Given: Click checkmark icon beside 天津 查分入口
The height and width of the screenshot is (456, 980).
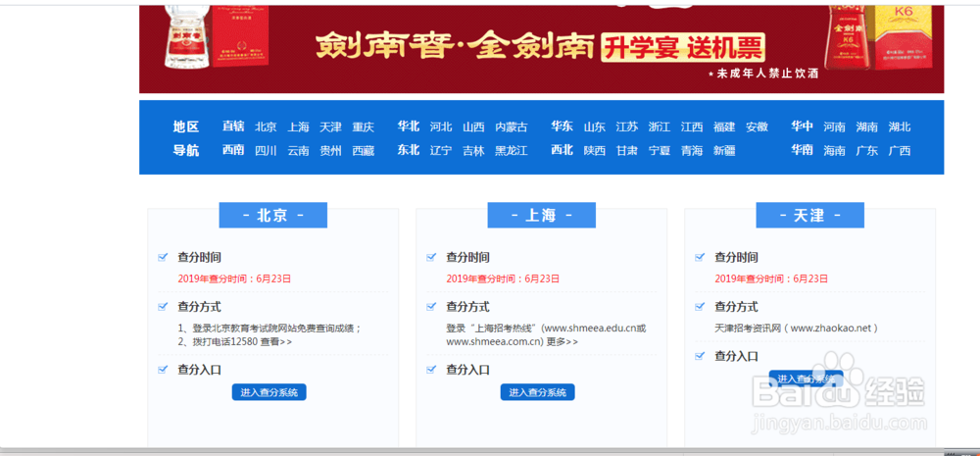Looking at the screenshot, I should (700, 356).
